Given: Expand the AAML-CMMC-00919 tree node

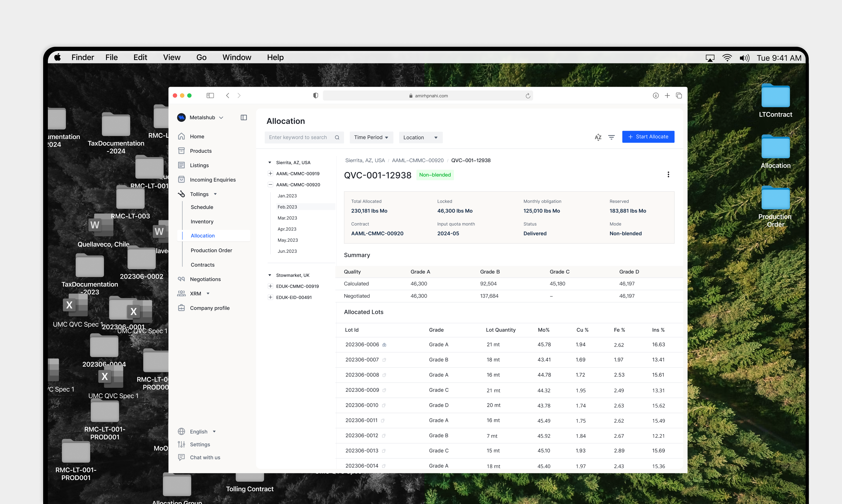Looking at the screenshot, I should point(270,174).
